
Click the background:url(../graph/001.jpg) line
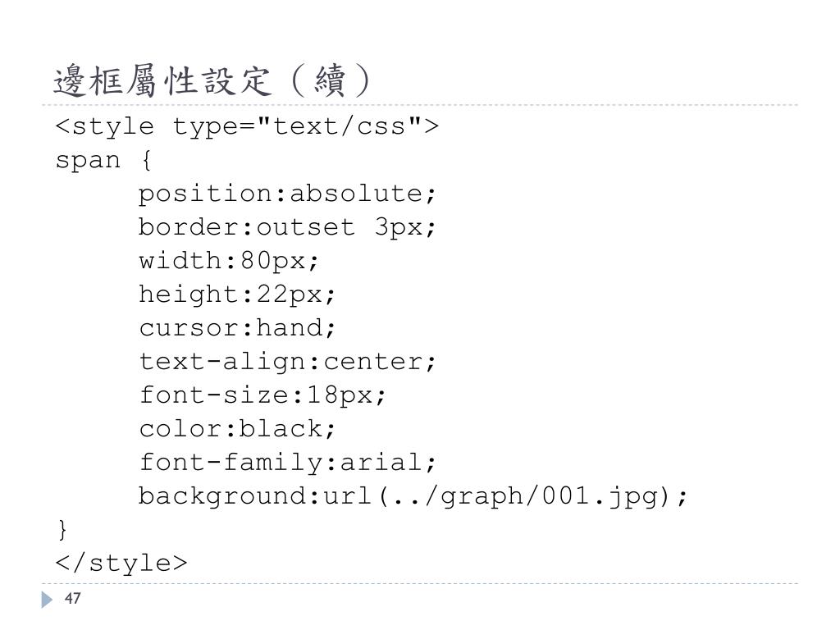[413, 496]
